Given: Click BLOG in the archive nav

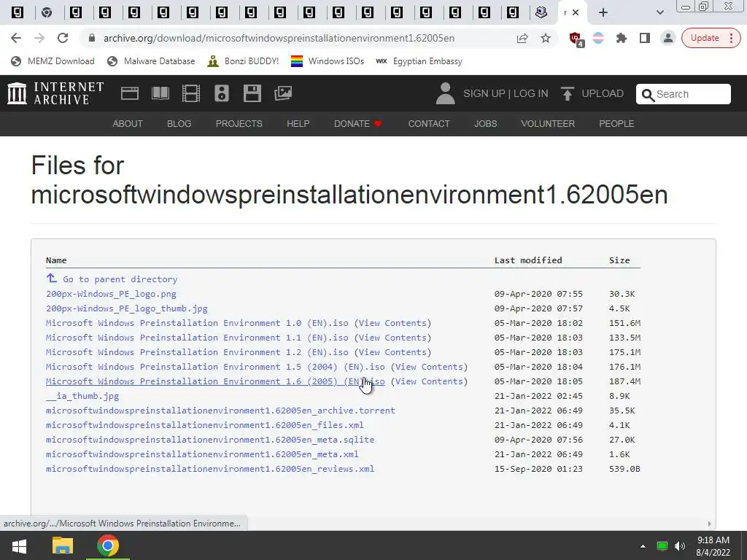Looking at the screenshot, I should pos(179,124).
